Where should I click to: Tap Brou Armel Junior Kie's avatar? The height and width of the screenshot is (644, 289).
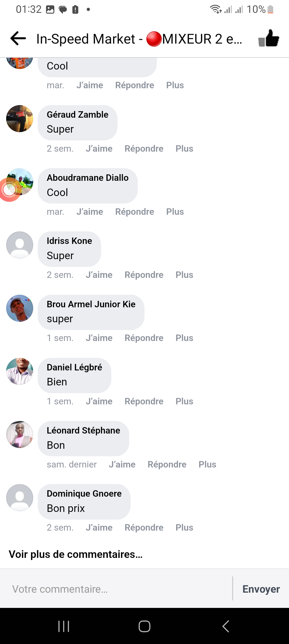tap(20, 308)
